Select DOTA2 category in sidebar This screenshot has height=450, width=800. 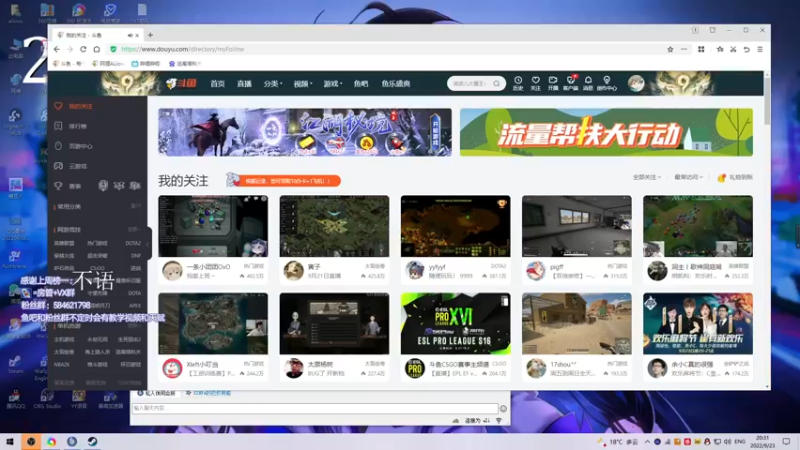coord(133,243)
